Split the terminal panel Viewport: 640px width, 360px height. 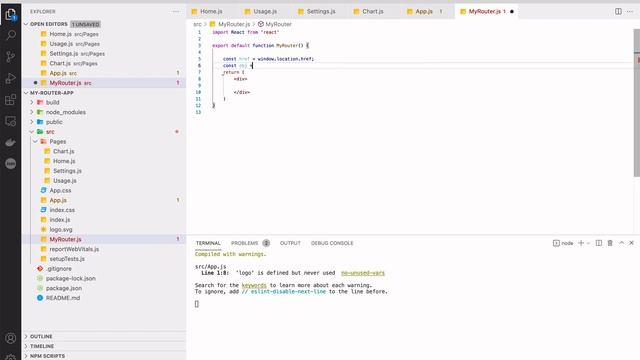(x=599, y=243)
